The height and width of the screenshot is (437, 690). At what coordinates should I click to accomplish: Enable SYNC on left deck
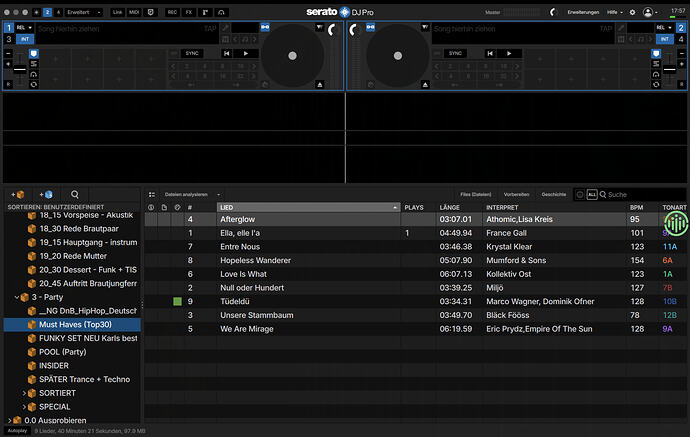(x=192, y=53)
